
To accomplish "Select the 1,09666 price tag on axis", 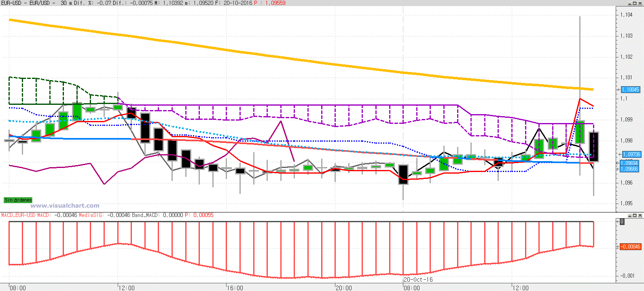I will (629, 169).
